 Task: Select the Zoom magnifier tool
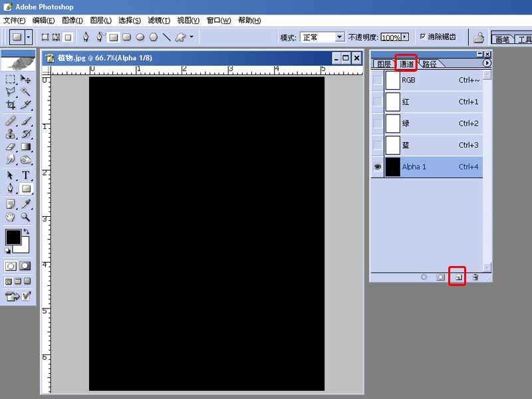25,217
